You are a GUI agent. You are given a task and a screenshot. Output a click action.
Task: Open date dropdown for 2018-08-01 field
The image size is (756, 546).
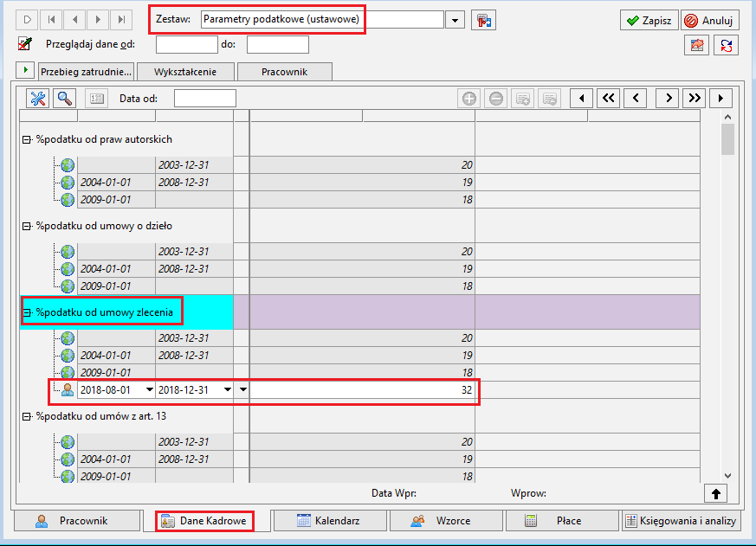click(150, 389)
